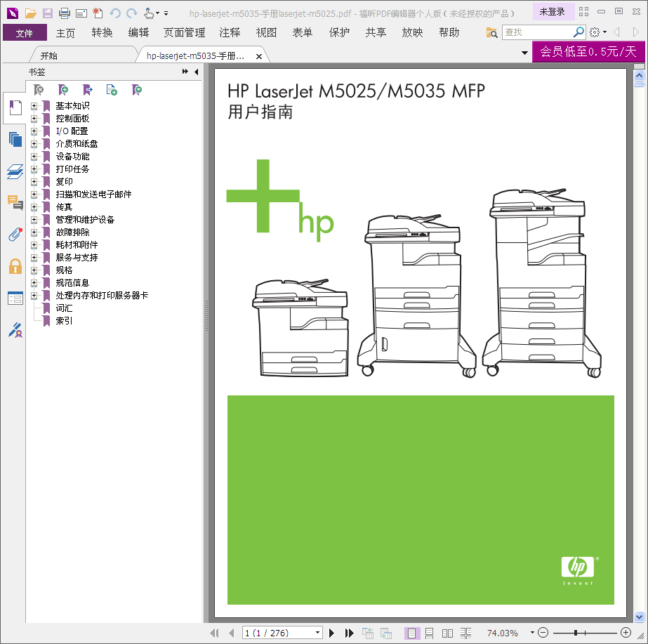This screenshot has height=644, width=648.
Task: Expand the 打印任务 bookmark
Action: (x=34, y=169)
